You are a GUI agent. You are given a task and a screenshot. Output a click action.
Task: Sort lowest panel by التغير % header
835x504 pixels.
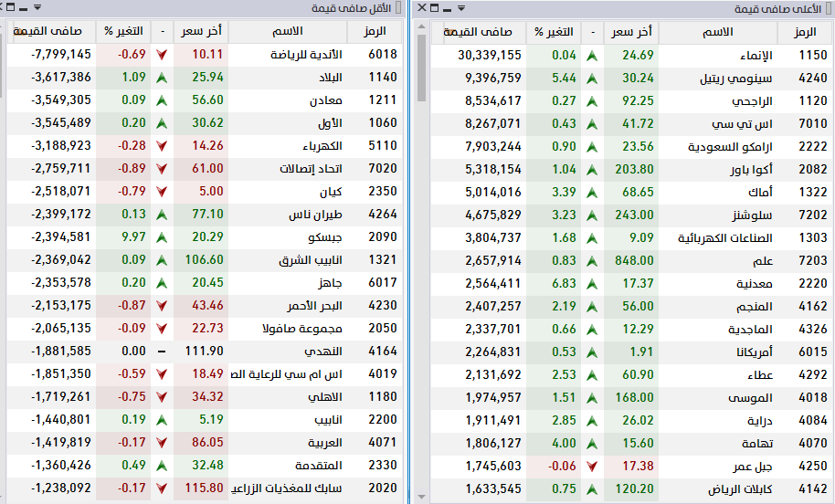123,31
